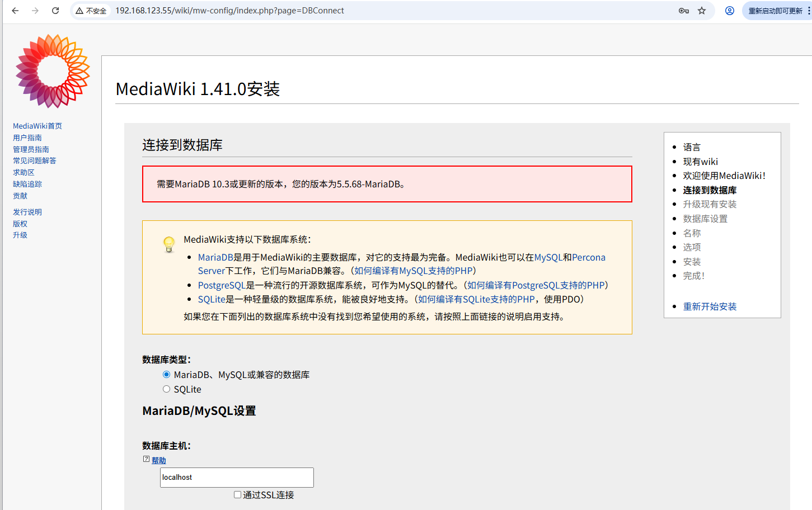
Task: Open 如何编译有SQLite支持的PHP link
Action: pyautogui.click(x=477, y=299)
